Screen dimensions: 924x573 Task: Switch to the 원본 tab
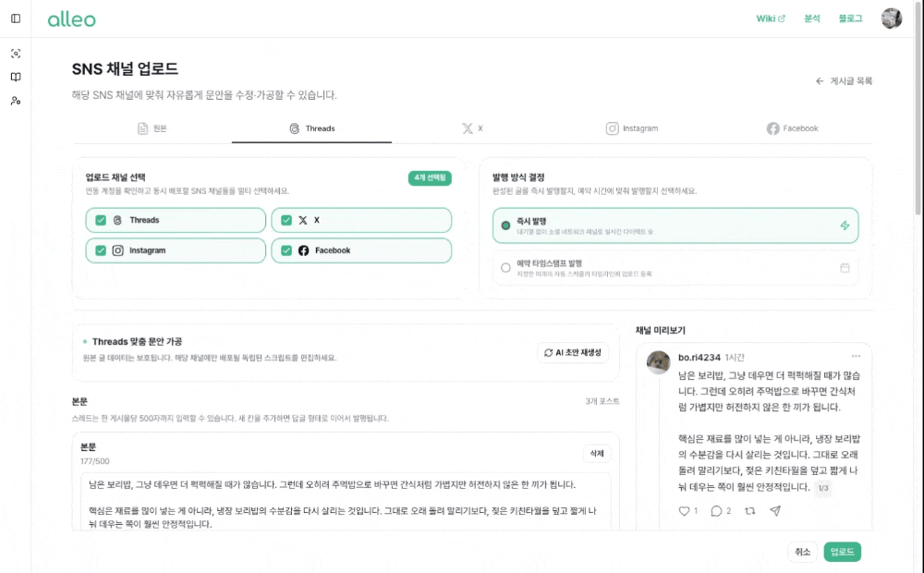click(152, 128)
